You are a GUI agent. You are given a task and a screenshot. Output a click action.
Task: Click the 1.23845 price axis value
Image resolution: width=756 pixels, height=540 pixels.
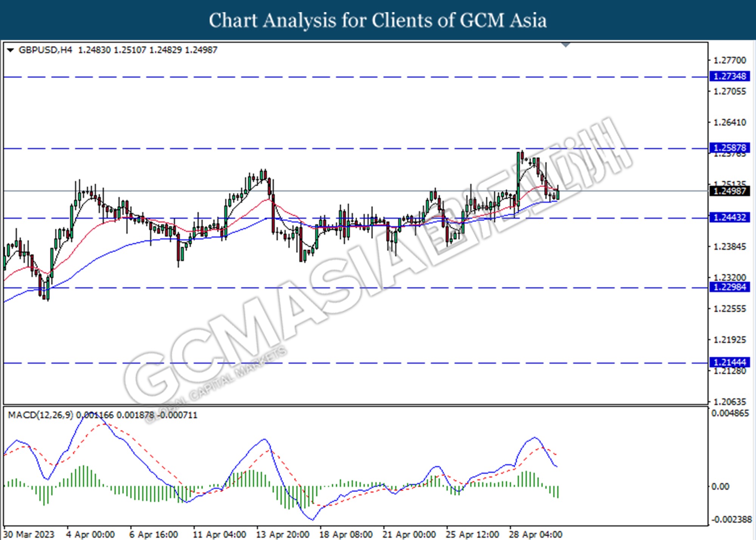(730, 247)
